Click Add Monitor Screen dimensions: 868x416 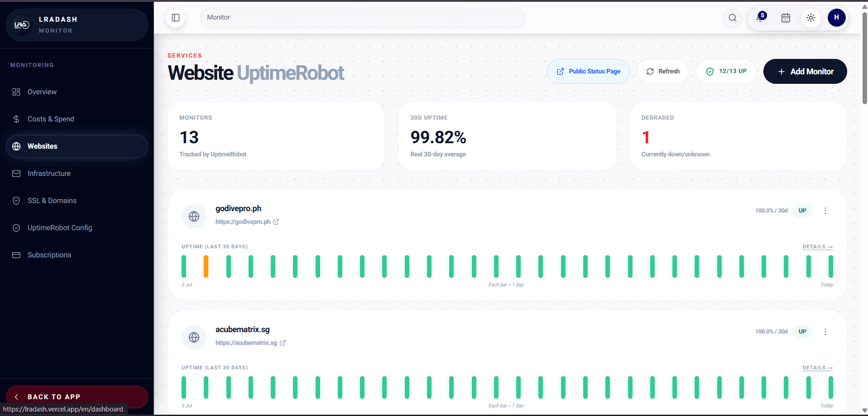click(x=805, y=72)
